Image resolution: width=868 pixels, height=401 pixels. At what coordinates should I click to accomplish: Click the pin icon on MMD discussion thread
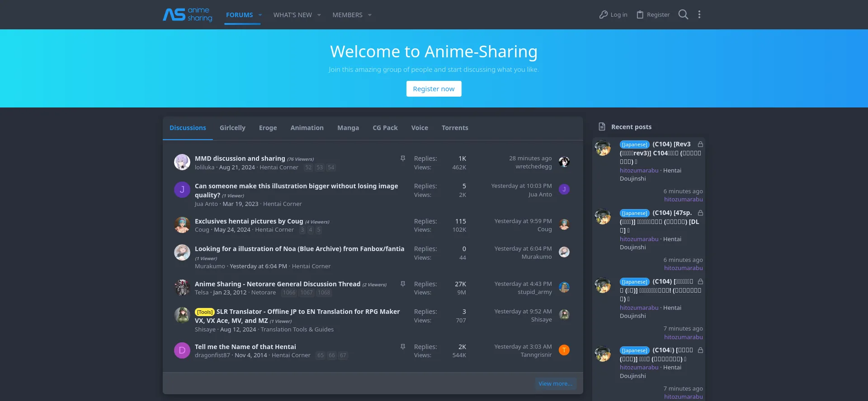coord(403,159)
